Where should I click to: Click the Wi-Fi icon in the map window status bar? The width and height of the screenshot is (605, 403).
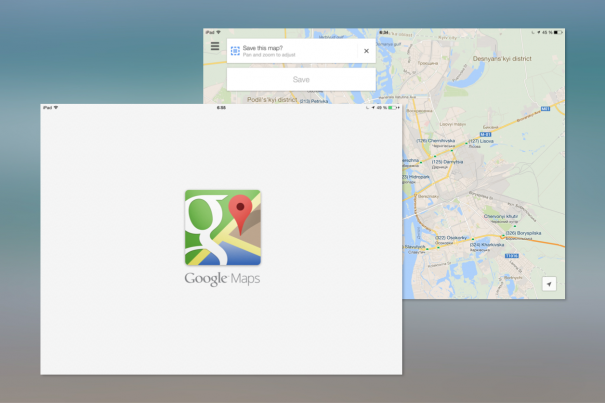tap(218, 32)
